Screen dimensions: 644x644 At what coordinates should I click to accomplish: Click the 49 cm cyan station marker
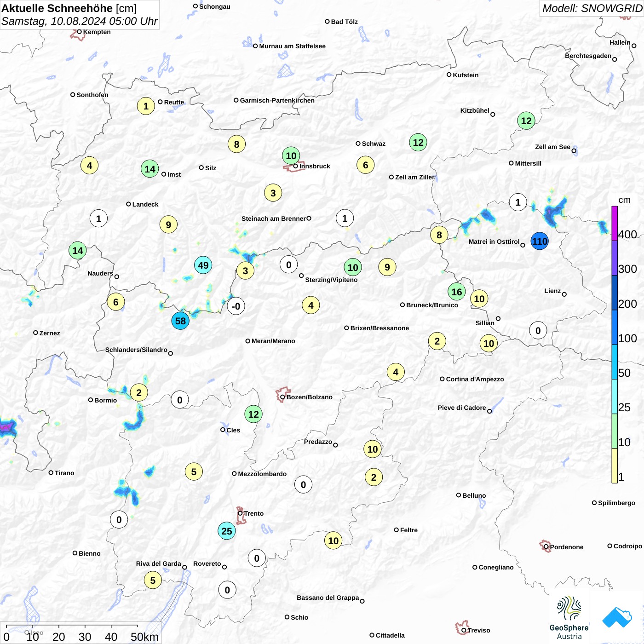(x=203, y=265)
